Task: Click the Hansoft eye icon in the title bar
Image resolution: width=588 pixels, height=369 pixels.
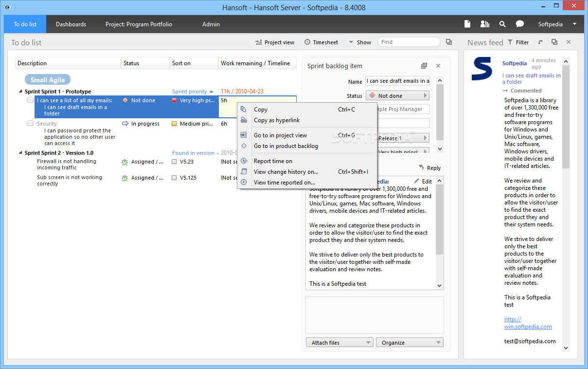Action: pyautogui.click(x=8, y=7)
